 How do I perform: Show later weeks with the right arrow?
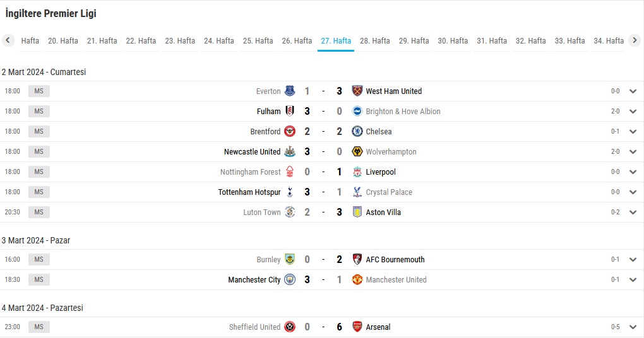pos(635,40)
